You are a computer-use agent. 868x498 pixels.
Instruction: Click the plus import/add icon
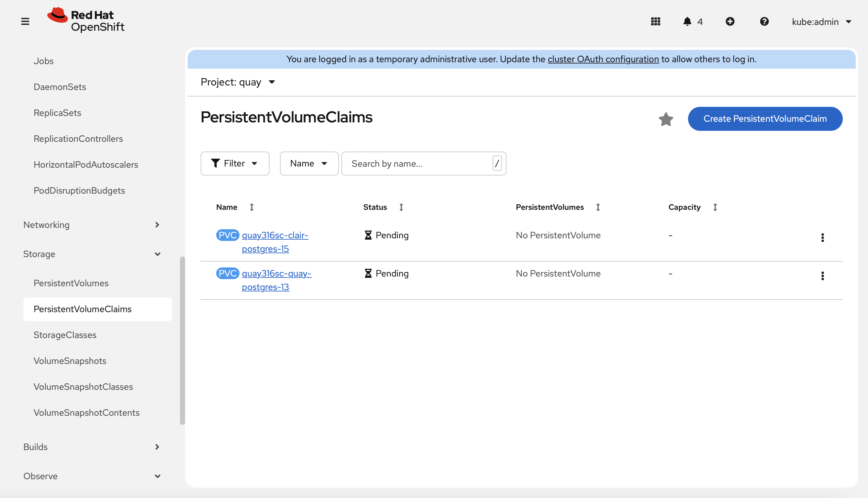pos(730,22)
